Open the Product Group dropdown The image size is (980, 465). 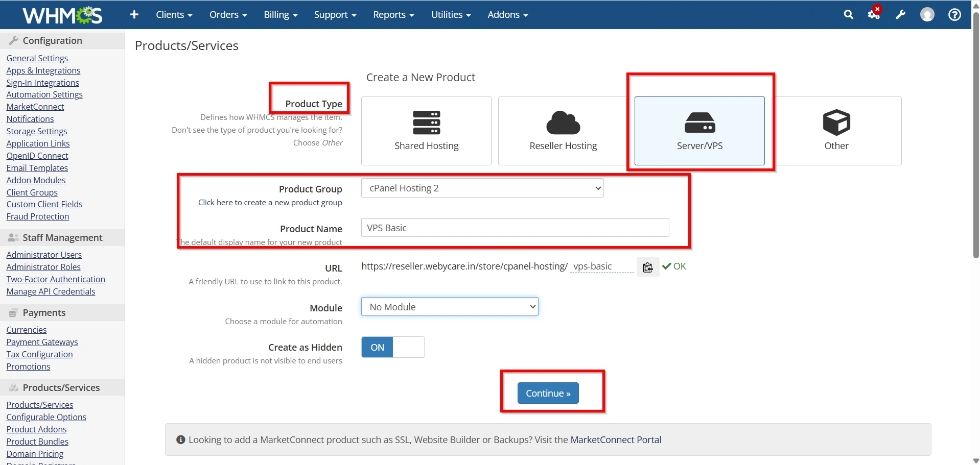point(482,188)
